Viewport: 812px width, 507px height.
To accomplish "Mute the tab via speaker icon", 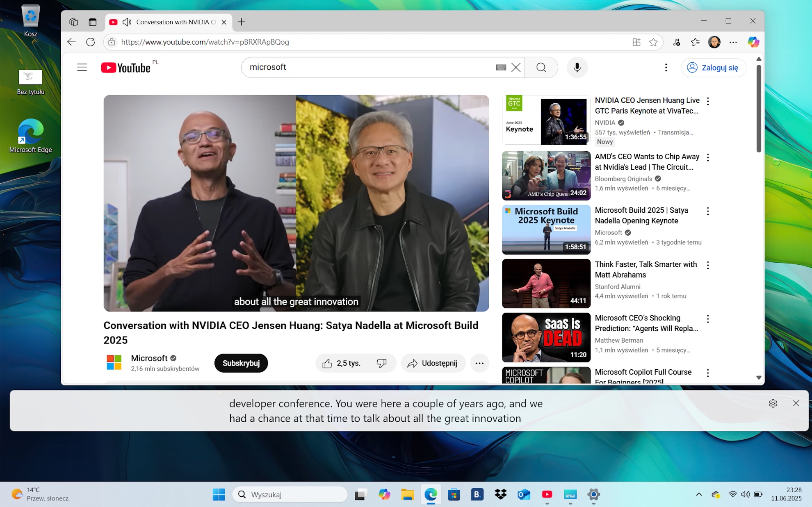I will tap(127, 22).
